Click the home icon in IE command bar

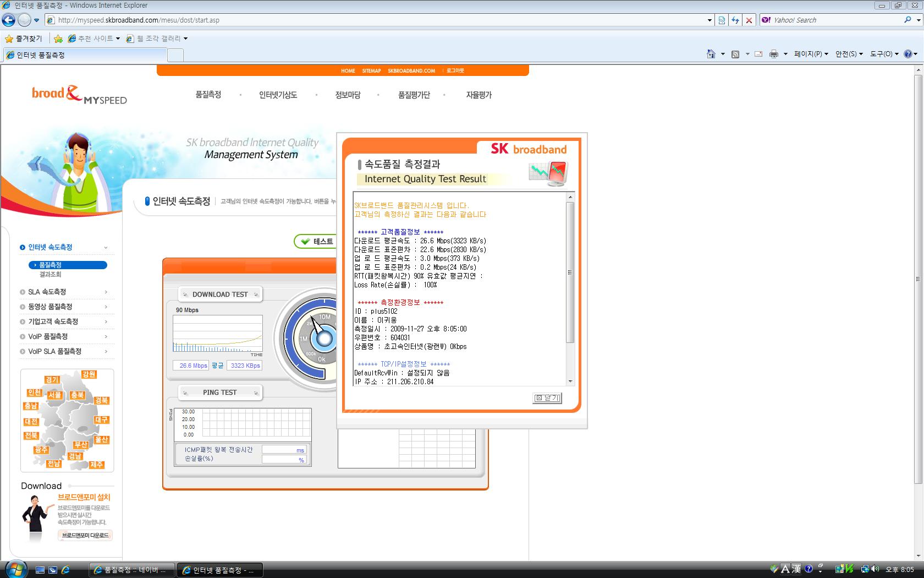tap(711, 54)
